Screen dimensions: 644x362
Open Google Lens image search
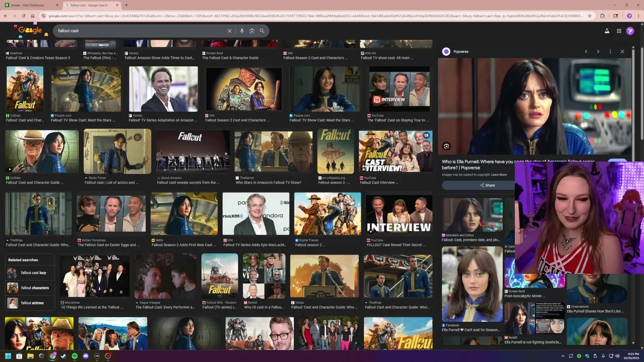coord(252,31)
